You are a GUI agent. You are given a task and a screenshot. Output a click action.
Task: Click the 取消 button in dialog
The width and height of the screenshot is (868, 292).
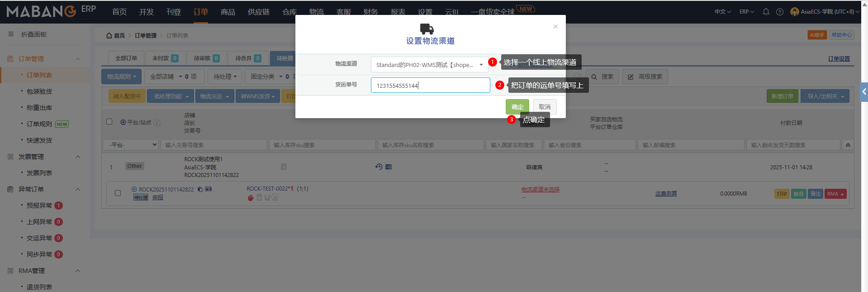(x=545, y=107)
